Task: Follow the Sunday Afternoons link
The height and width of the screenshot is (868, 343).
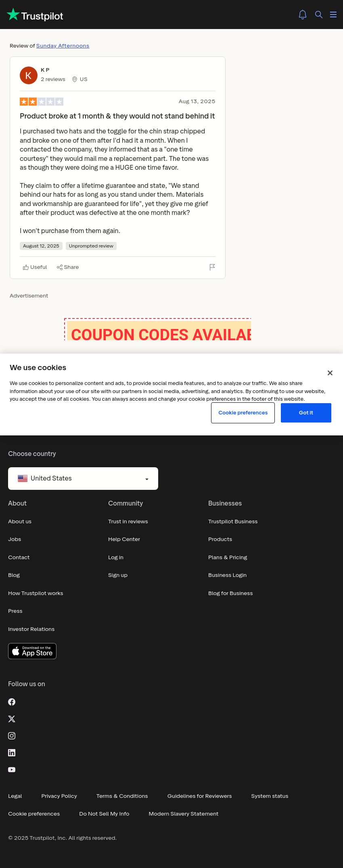Action: point(63,46)
